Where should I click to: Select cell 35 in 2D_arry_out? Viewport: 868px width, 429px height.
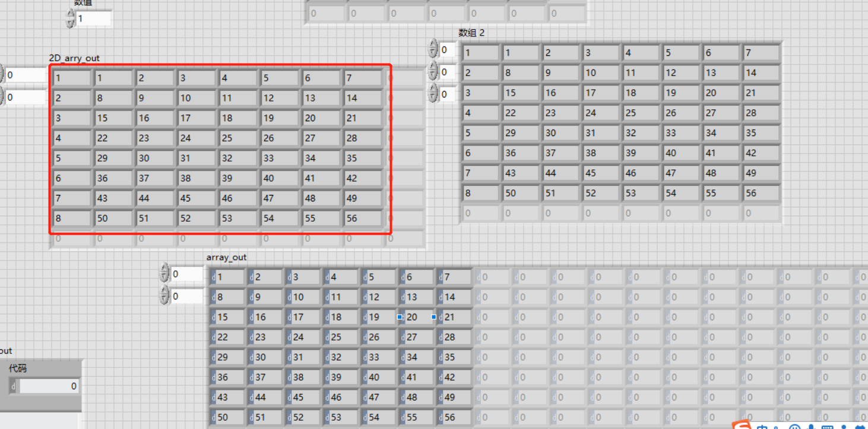pos(363,158)
